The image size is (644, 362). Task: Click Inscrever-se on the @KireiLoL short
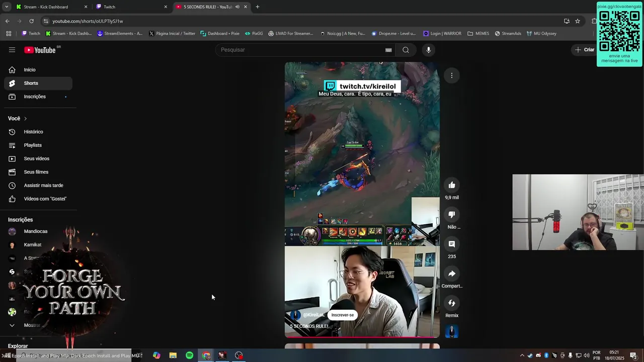coord(343,315)
